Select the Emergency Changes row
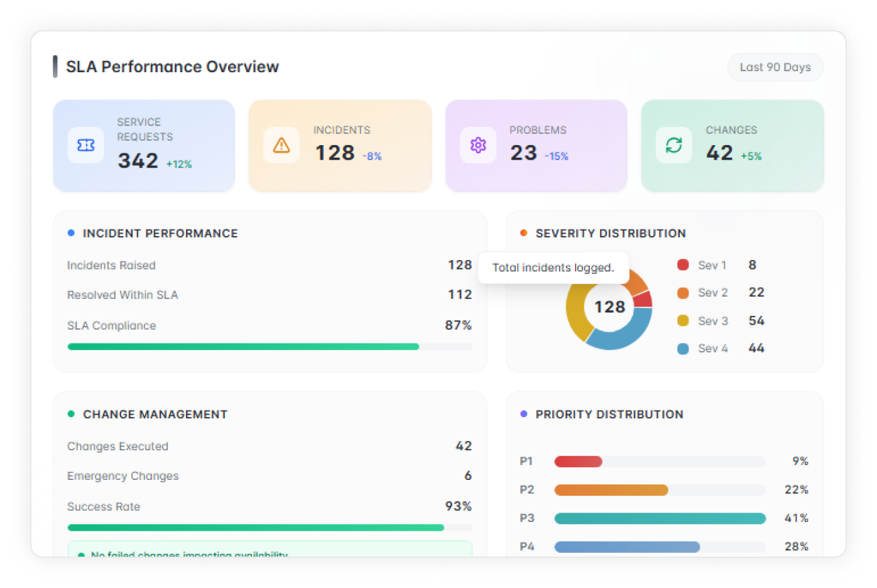 [269, 476]
